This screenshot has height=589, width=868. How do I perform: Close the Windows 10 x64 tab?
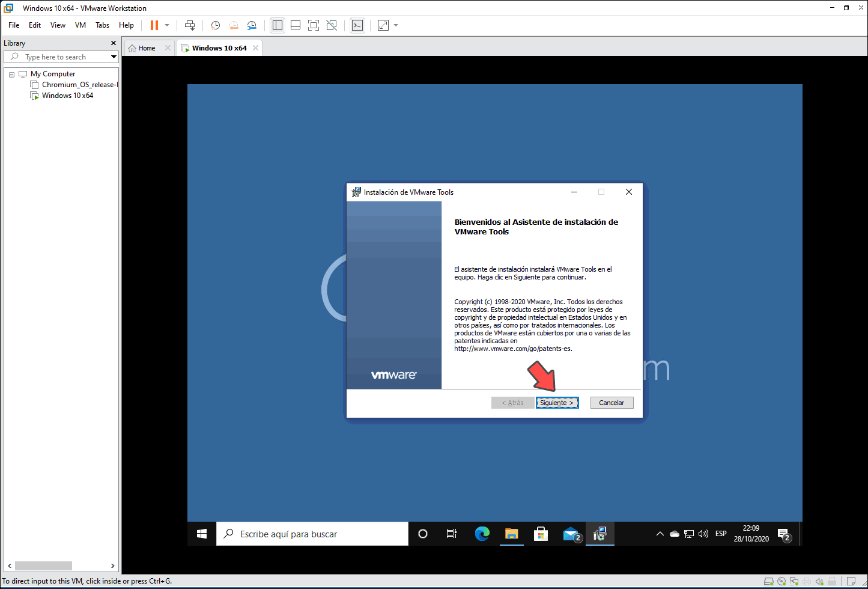point(255,48)
